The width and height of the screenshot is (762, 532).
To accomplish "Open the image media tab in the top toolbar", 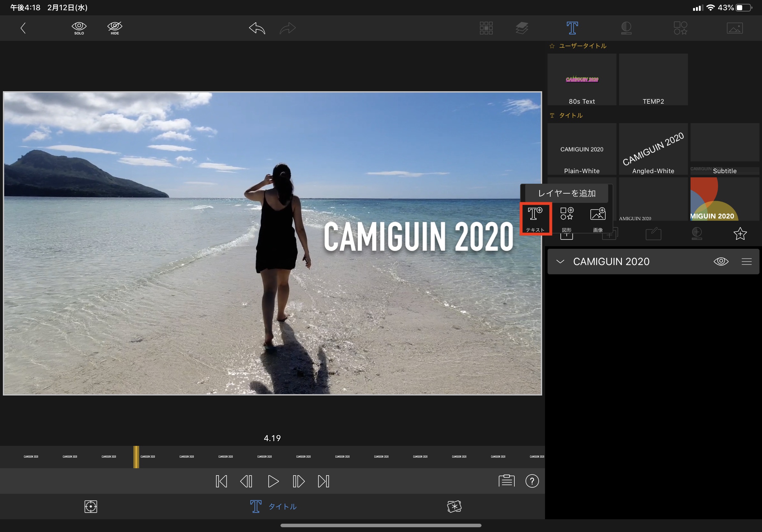I will pos(735,28).
